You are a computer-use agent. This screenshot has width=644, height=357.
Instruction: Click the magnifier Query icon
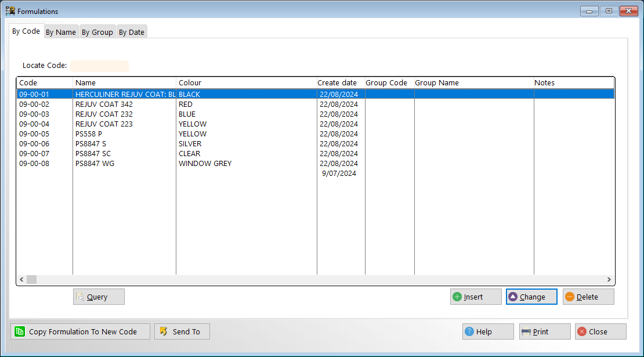tap(81, 297)
